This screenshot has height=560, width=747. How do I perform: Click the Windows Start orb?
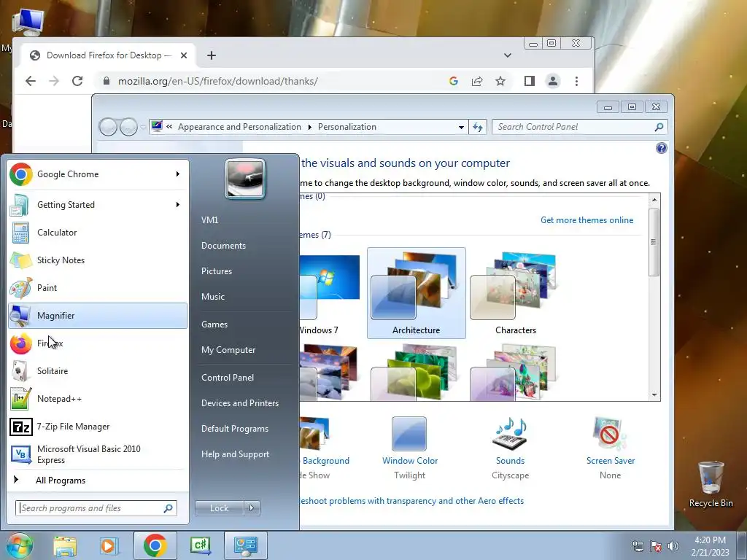tap(20, 545)
